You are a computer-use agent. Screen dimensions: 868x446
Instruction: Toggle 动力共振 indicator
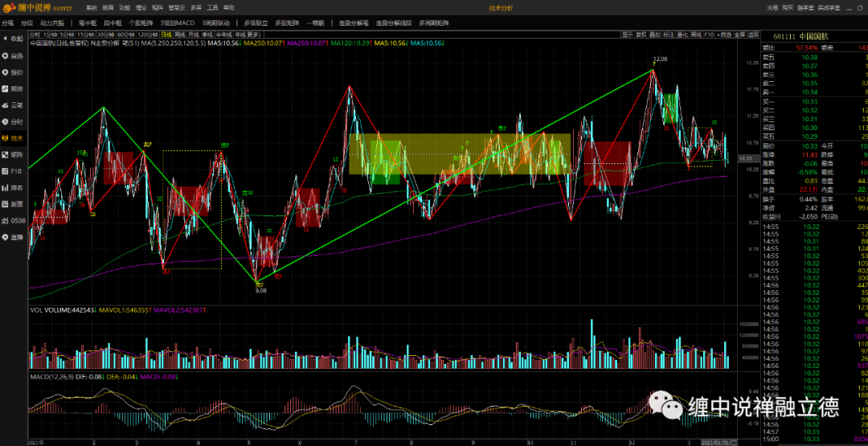pyautogui.click(x=52, y=23)
